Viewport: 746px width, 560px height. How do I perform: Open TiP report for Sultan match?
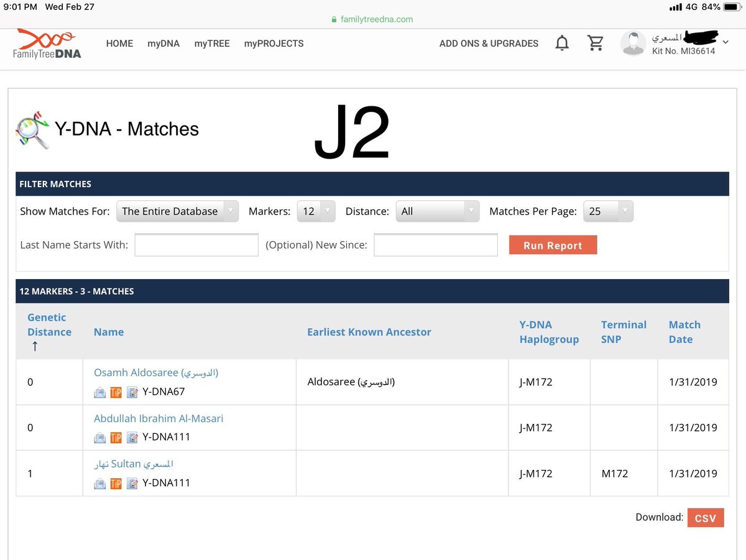pyautogui.click(x=116, y=483)
